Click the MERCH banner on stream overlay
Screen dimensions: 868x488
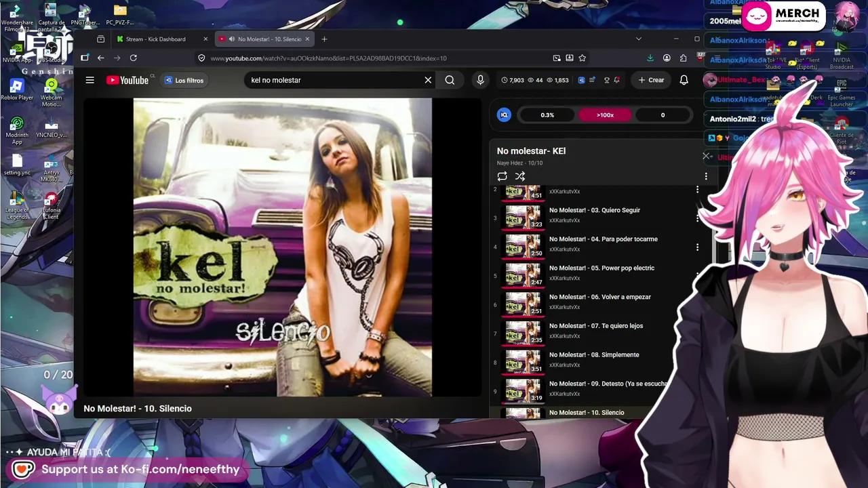(784, 15)
